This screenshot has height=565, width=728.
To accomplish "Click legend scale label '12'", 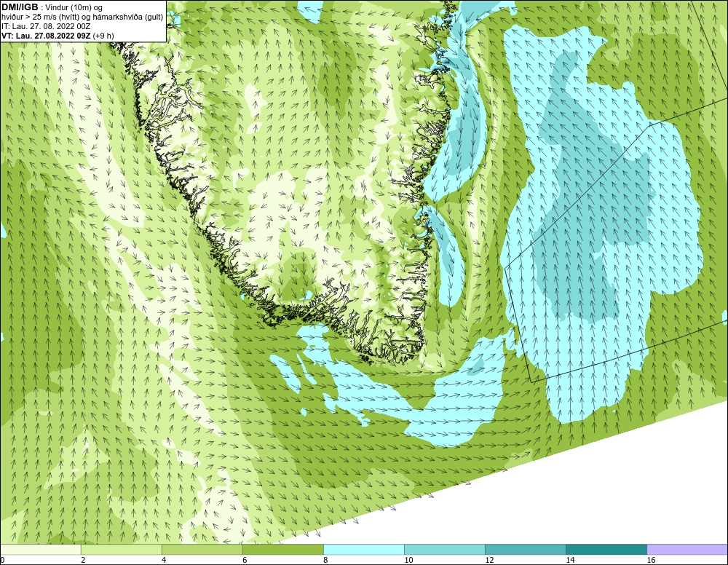I will (x=489, y=561).
